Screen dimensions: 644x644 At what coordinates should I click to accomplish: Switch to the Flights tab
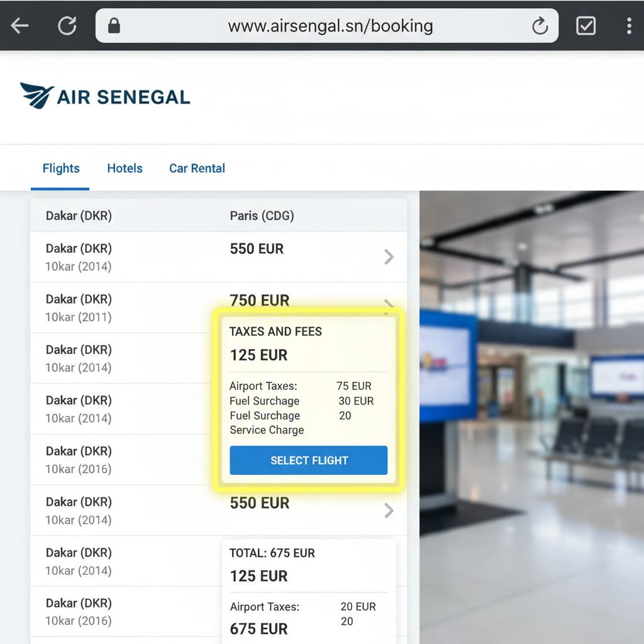[x=61, y=169]
